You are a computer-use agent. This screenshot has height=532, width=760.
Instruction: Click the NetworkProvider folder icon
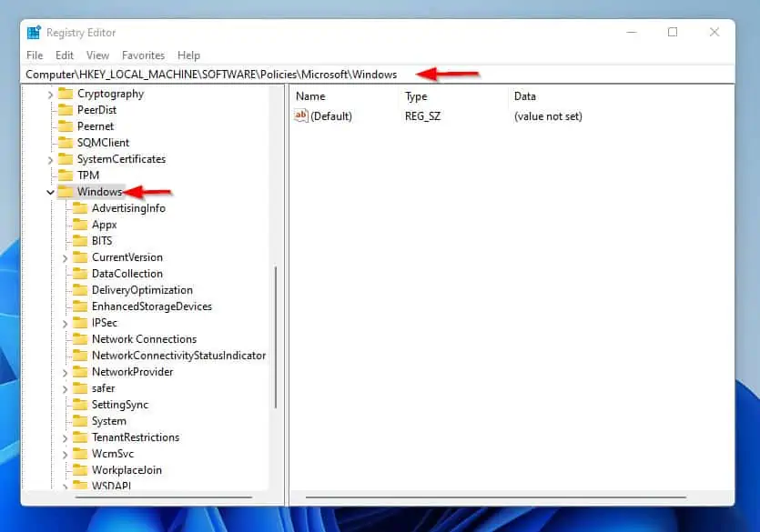point(80,372)
